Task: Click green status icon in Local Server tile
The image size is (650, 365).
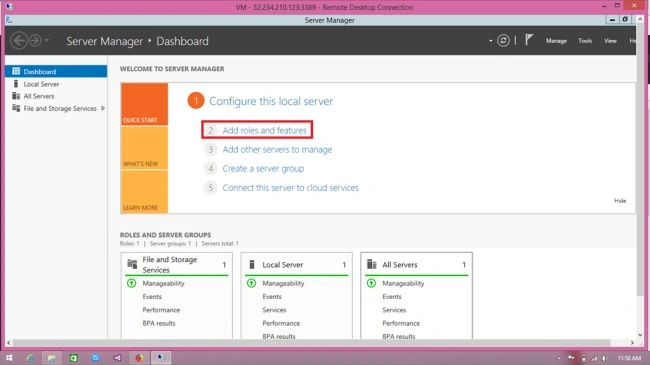Action: click(x=251, y=283)
